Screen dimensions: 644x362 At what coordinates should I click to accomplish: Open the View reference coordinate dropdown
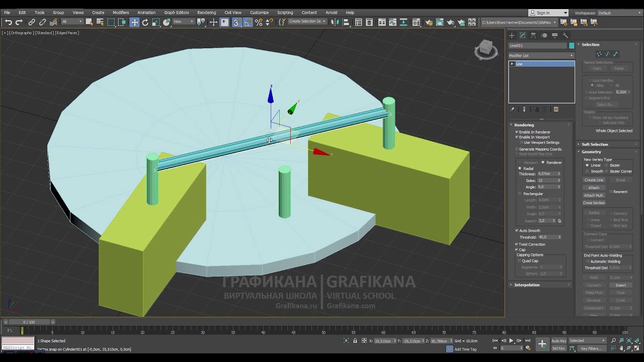point(183,22)
